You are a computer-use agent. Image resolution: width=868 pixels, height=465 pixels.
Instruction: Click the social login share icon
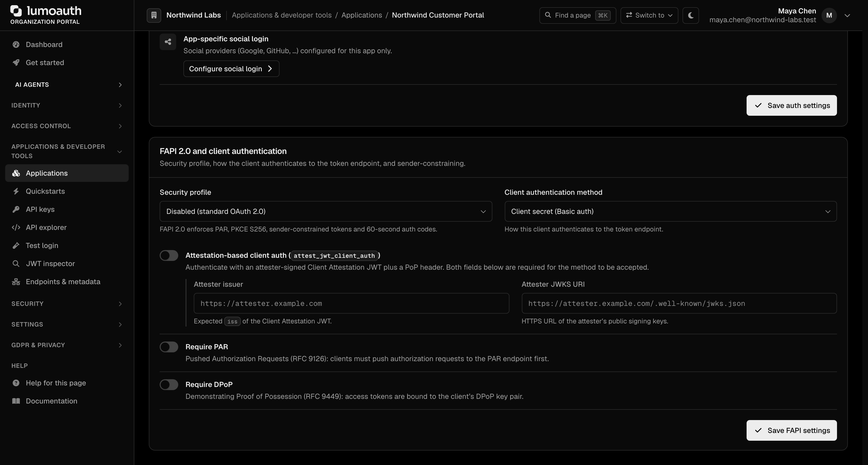tap(168, 42)
